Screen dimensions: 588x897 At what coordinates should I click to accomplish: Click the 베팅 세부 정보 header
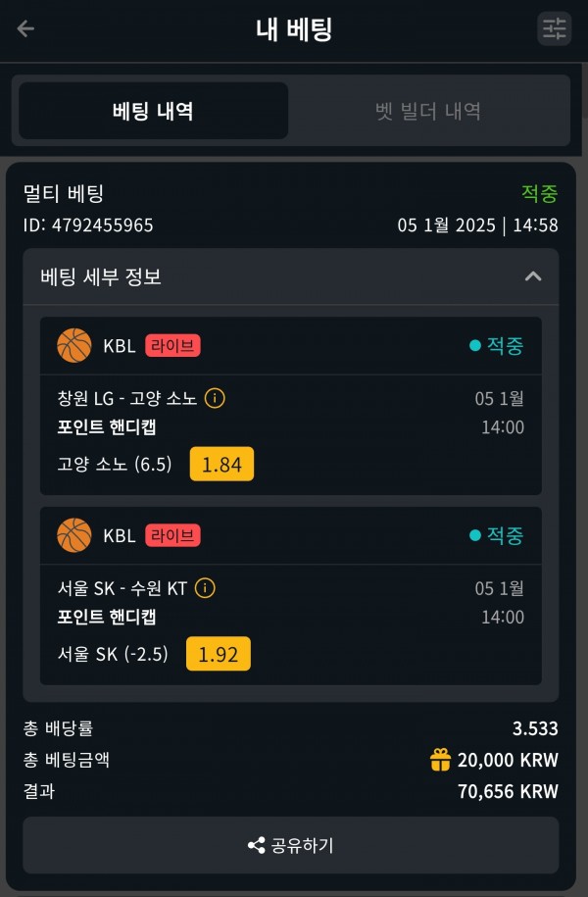pyautogui.click(x=290, y=276)
